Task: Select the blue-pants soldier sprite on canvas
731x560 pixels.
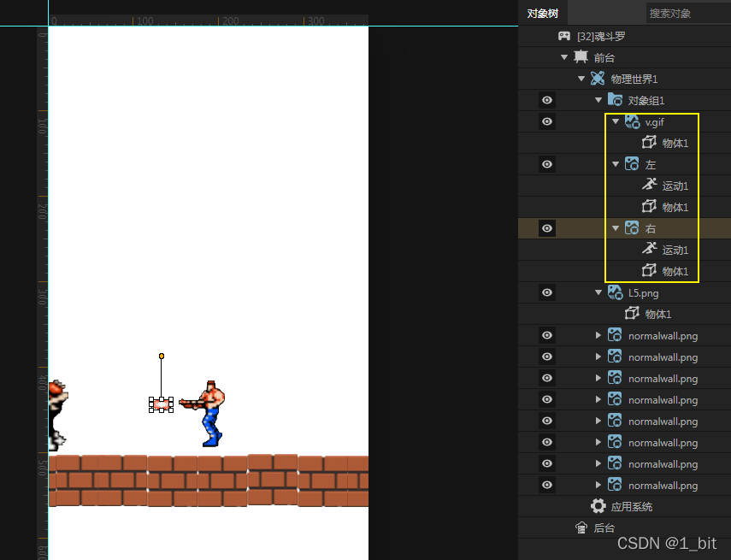Action: click(204, 413)
